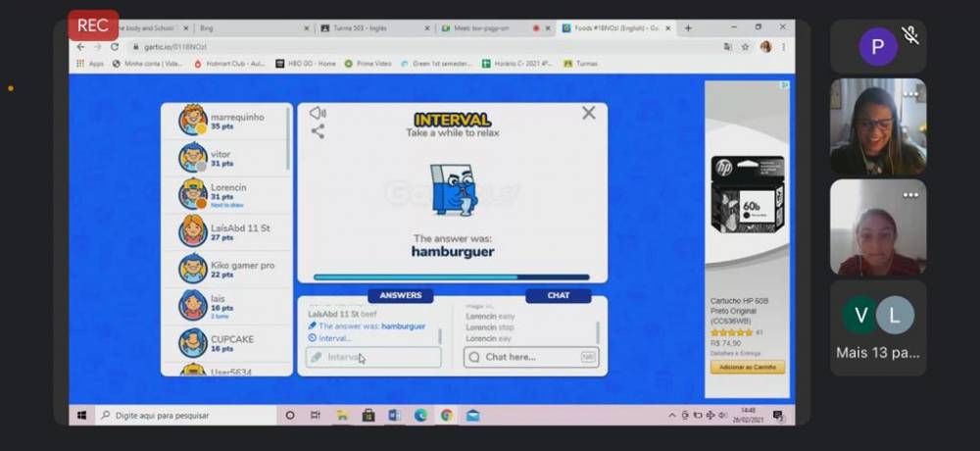
Task: Click the round timer progress bar
Action: point(452,277)
